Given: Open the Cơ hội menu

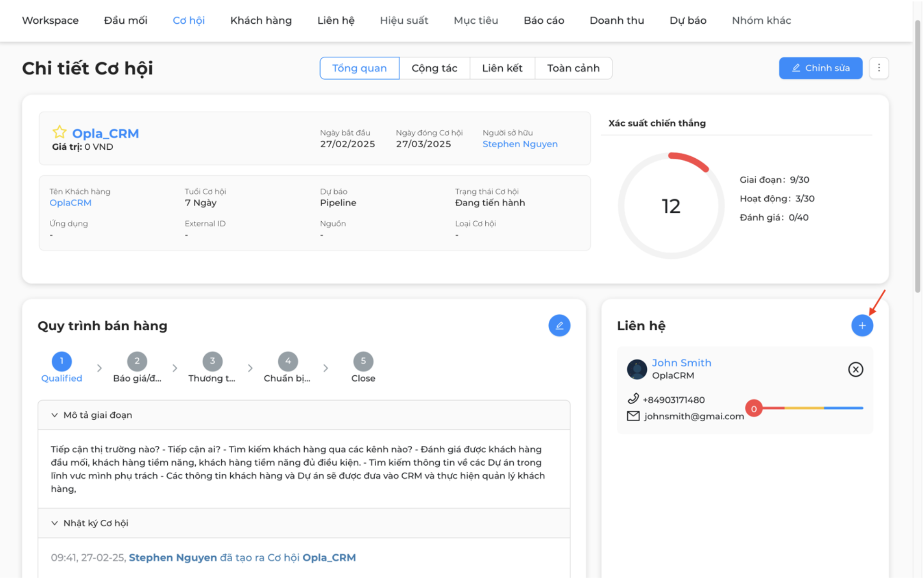Looking at the screenshot, I should [x=189, y=20].
